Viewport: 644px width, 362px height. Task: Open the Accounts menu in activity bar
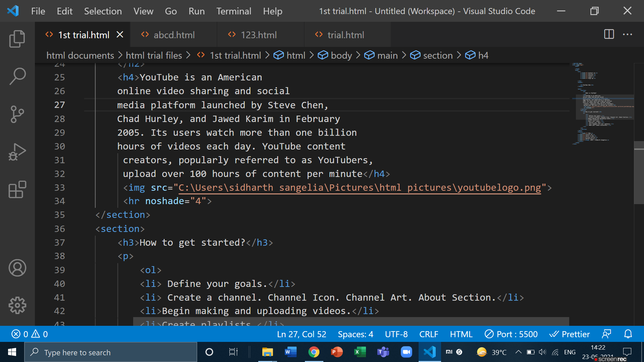pyautogui.click(x=17, y=268)
